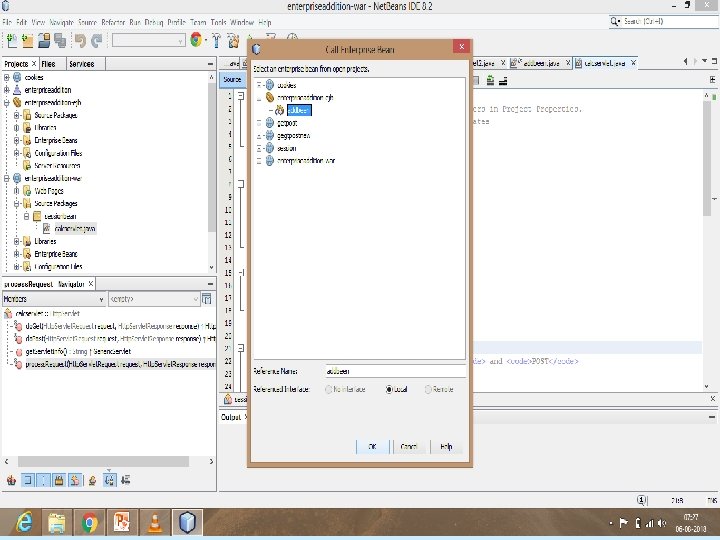
Task: Select the Remote interface radio button
Action: [428, 389]
